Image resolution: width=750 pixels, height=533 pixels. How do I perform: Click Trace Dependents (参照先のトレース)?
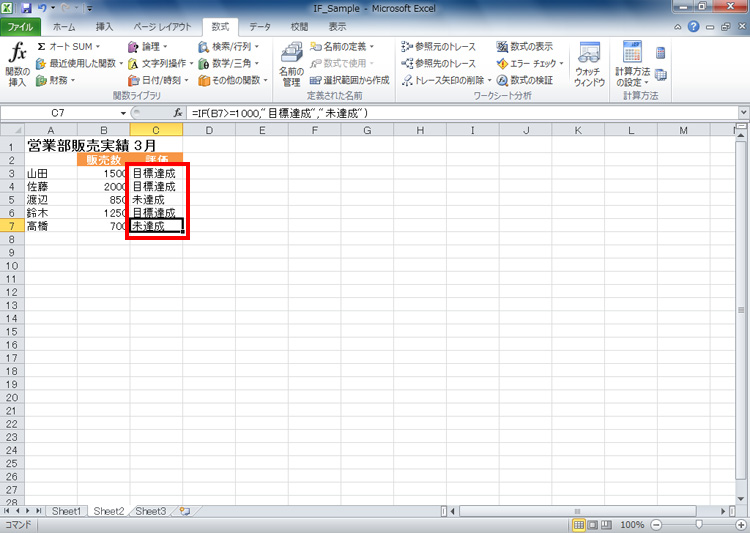[x=439, y=63]
